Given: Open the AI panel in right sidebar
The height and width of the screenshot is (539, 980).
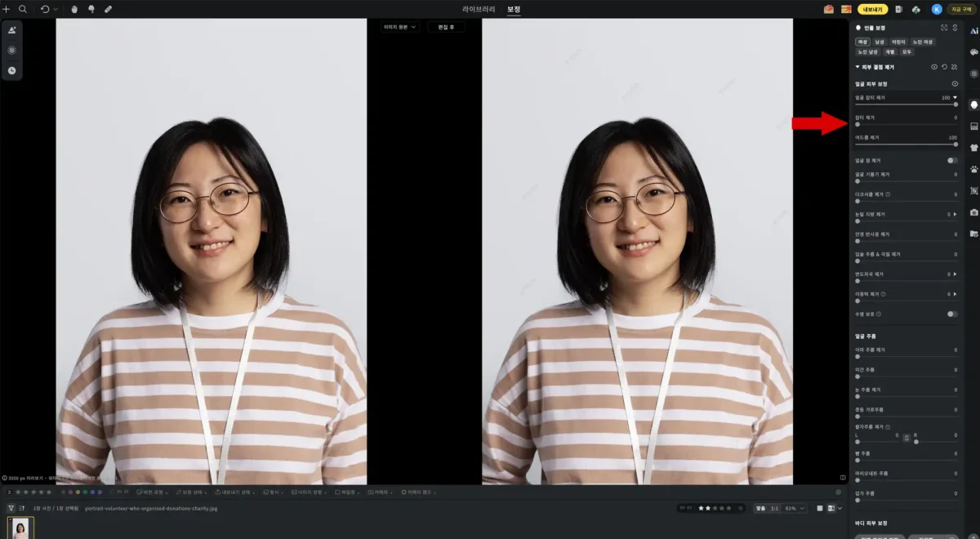Looking at the screenshot, I should 973,30.
